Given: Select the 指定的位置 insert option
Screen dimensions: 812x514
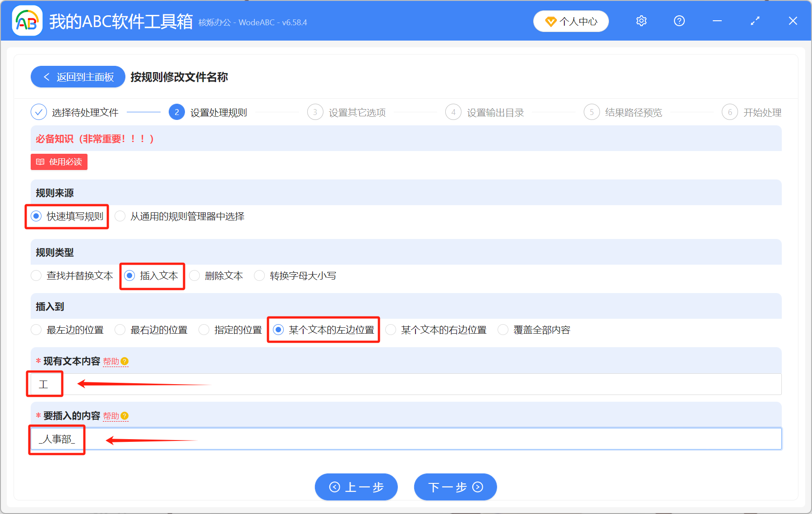Looking at the screenshot, I should click(x=204, y=330).
